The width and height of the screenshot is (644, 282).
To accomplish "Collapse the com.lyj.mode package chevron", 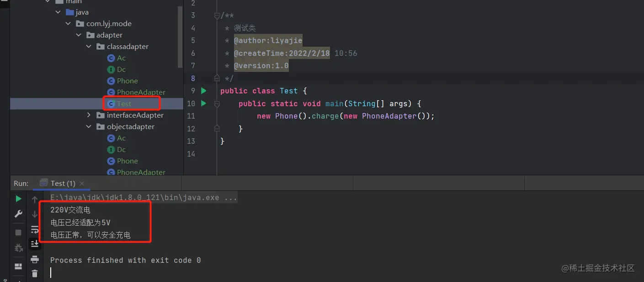I will [x=69, y=23].
